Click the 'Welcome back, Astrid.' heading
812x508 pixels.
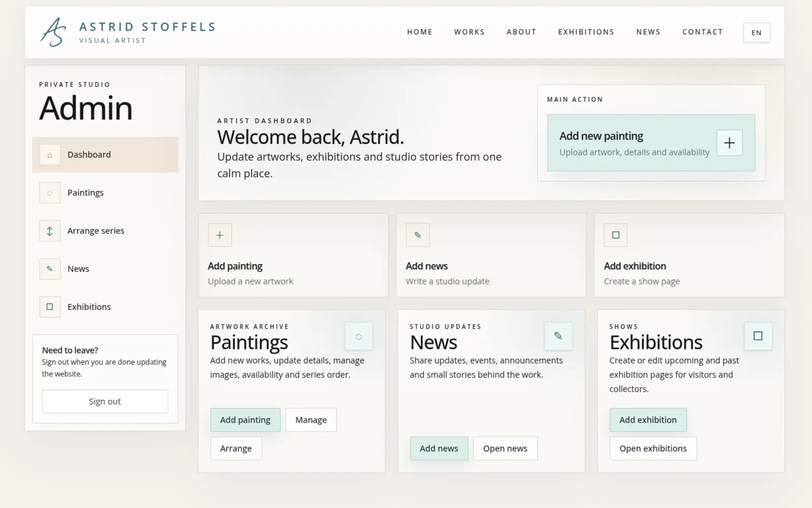coord(311,137)
